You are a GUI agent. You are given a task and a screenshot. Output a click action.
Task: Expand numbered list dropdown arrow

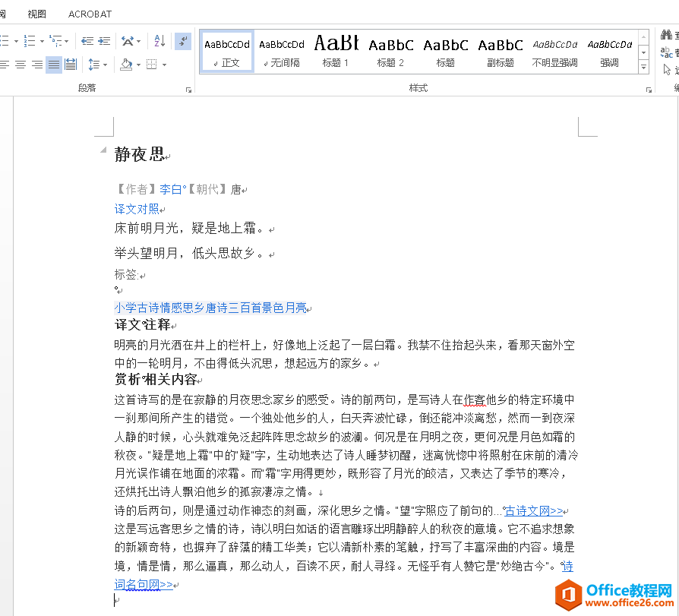(x=42, y=41)
